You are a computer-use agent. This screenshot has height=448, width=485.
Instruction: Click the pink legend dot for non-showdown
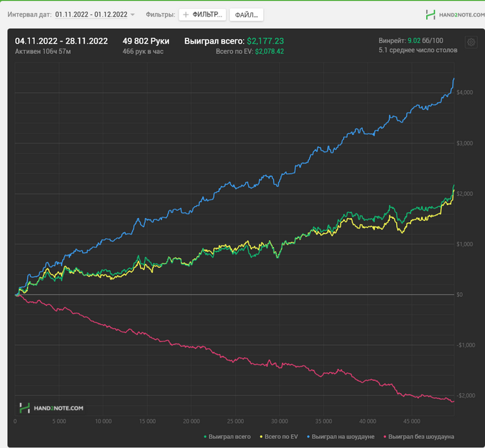385,437
